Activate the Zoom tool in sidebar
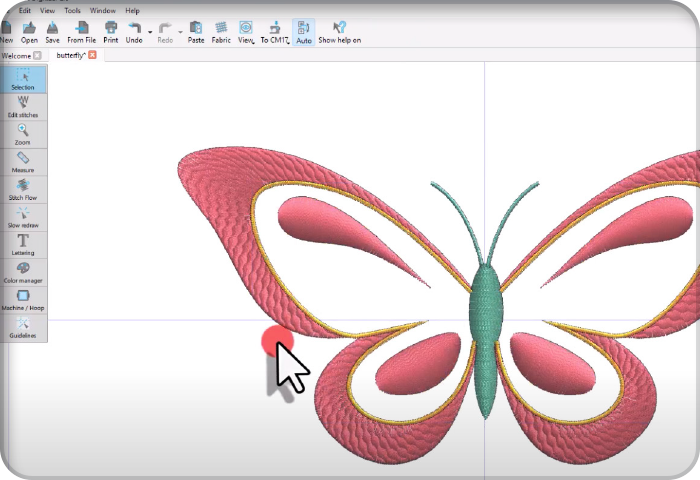700x480 pixels. [x=23, y=133]
